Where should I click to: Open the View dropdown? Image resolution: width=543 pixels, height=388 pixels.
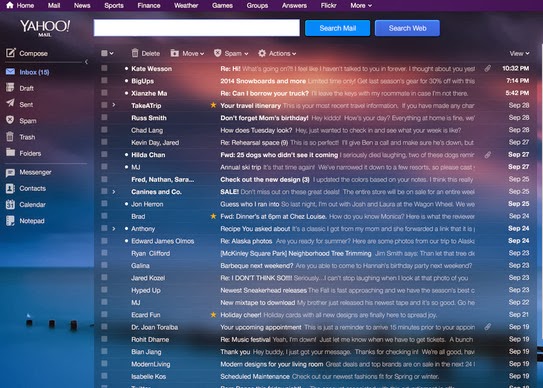coord(519,53)
